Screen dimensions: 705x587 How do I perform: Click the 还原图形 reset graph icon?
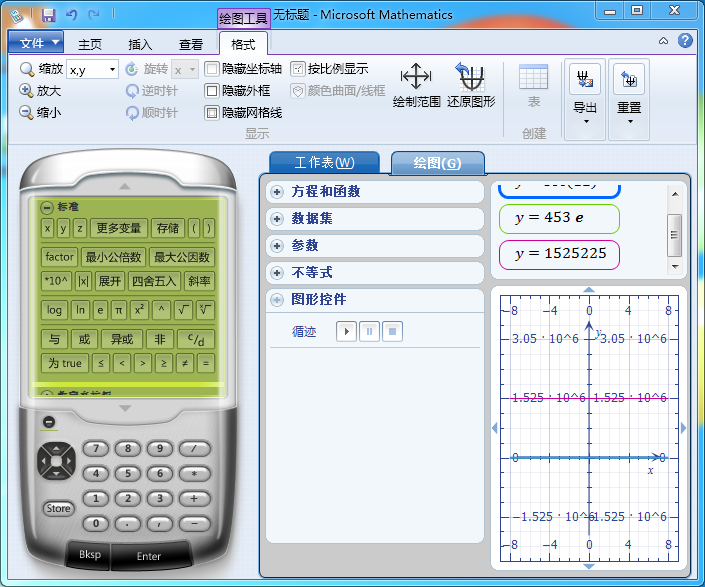[470, 77]
